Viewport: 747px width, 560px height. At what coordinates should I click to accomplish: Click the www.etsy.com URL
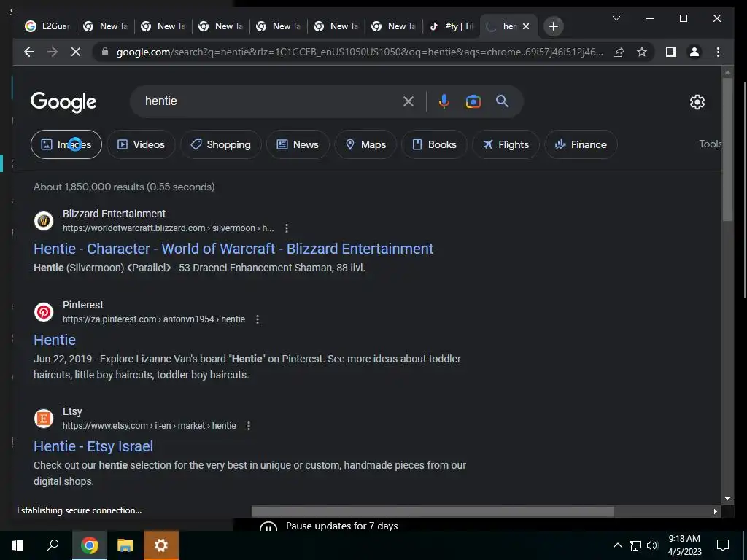point(149,426)
